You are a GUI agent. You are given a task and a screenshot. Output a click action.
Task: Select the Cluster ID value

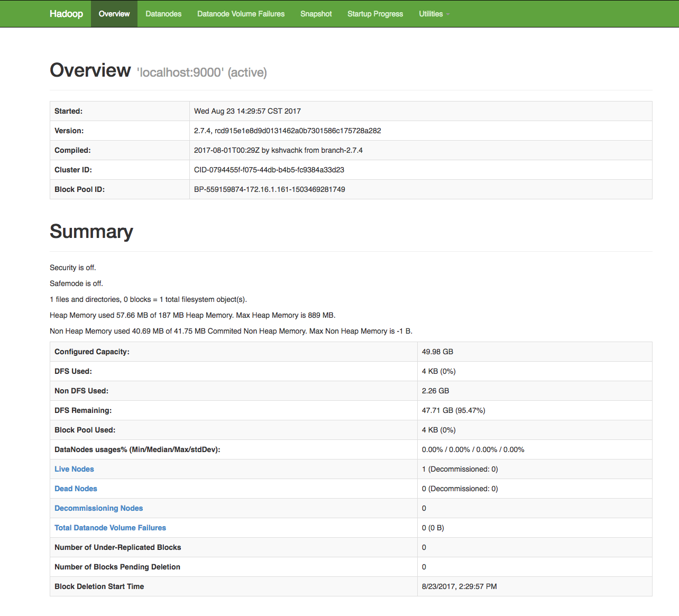[269, 170]
